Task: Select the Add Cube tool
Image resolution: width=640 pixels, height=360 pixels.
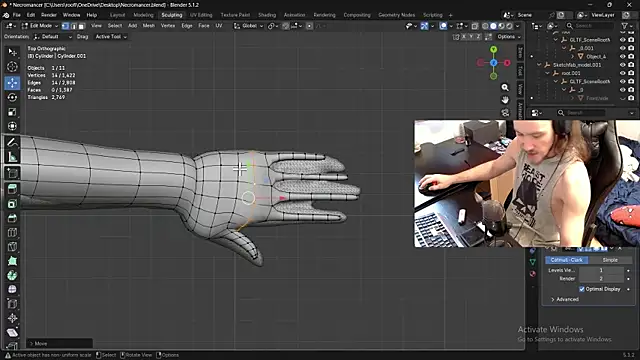Action: (x=12, y=173)
